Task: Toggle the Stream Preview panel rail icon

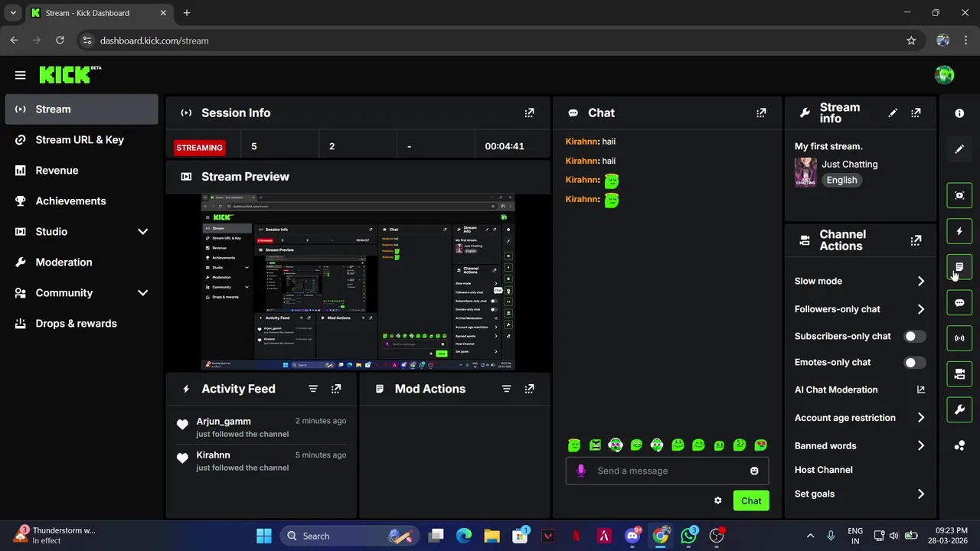Action: coord(959,195)
